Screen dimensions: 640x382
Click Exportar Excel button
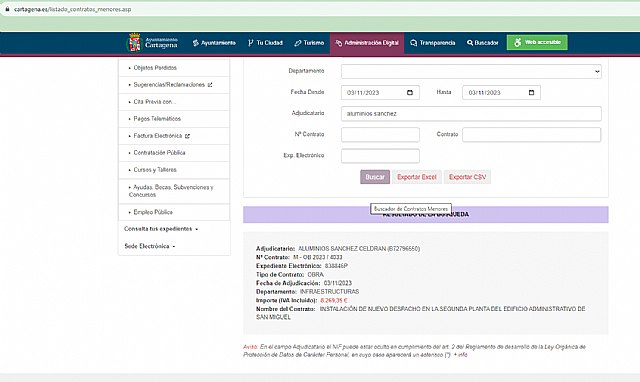click(417, 177)
